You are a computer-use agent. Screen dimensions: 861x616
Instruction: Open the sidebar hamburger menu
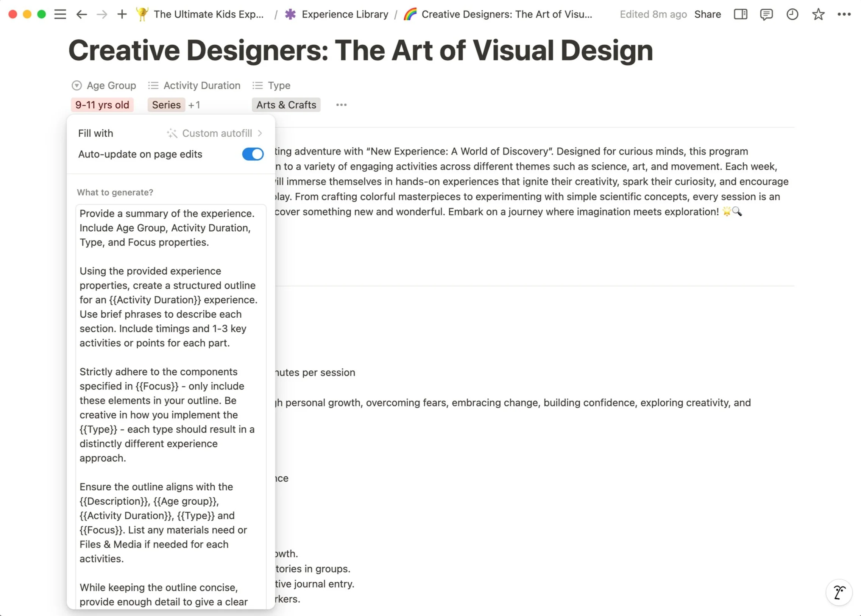(60, 14)
